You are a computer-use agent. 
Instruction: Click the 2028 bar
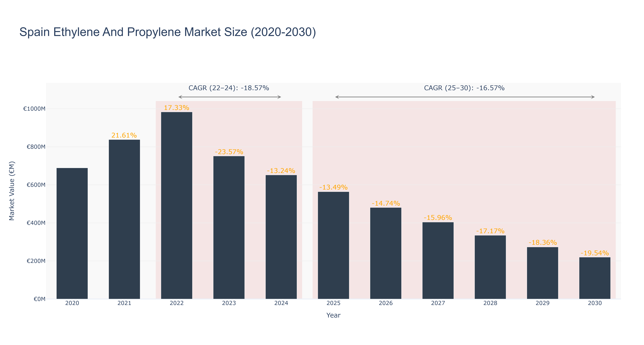490,267
